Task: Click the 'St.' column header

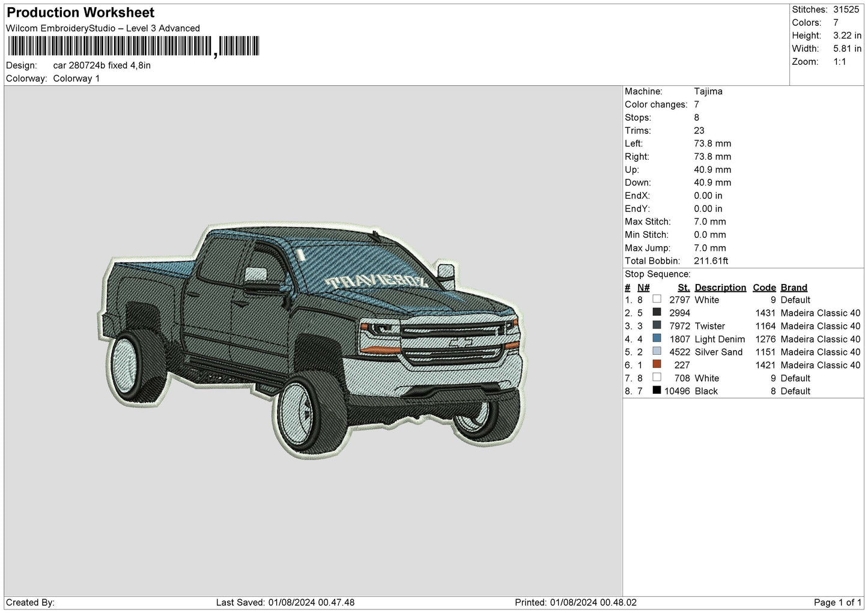Action: 684,288
